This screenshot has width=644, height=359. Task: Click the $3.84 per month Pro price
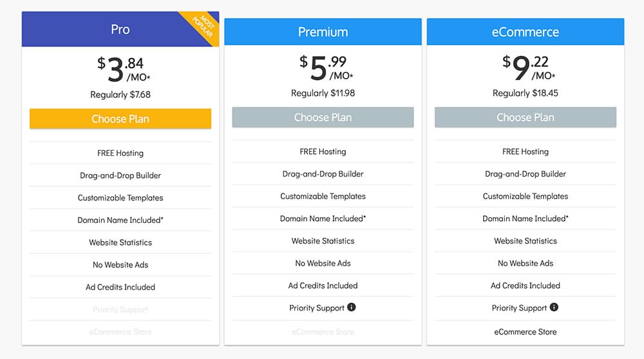click(x=124, y=69)
